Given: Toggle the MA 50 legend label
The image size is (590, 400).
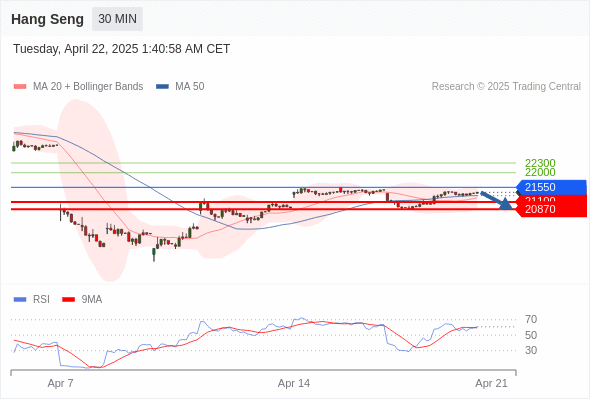Looking at the screenshot, I should click(190, 87).
